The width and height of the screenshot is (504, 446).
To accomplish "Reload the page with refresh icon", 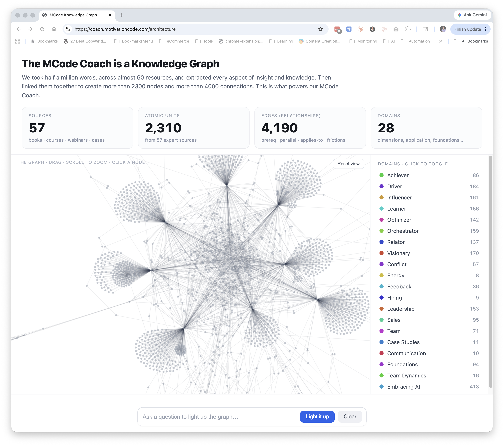I will coord(42,29).
